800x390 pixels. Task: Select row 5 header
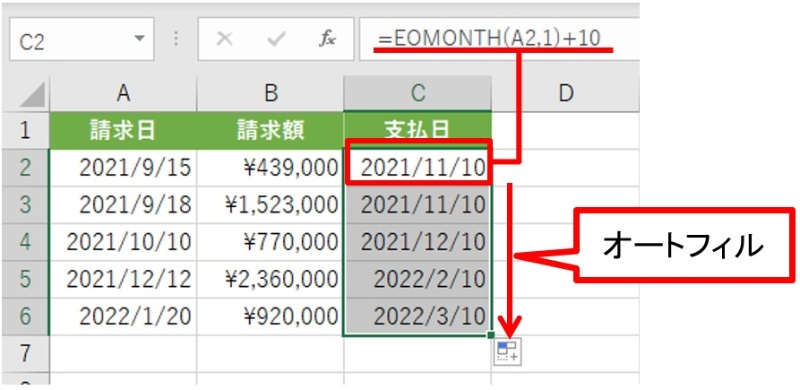(26, 279)
